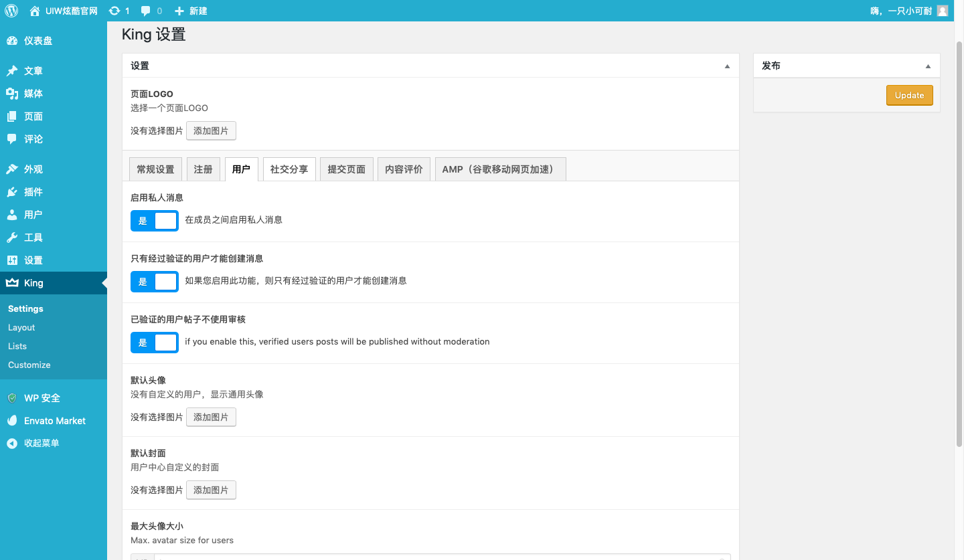Viewport: 964px width, 560px height.
Task: Open the Layout submenu link
Action: (21, 328)
